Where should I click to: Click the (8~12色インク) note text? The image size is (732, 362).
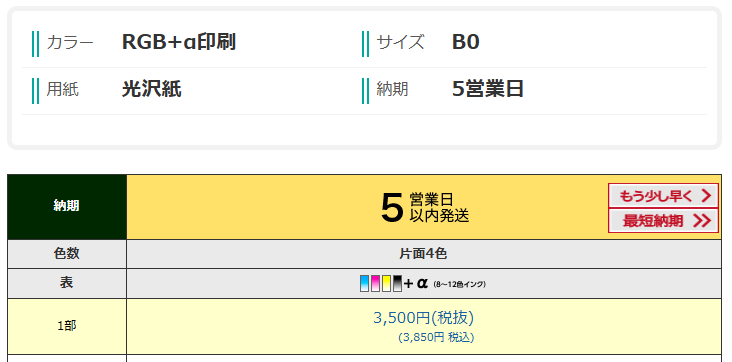pyautogui.click(x=459, y=284)
